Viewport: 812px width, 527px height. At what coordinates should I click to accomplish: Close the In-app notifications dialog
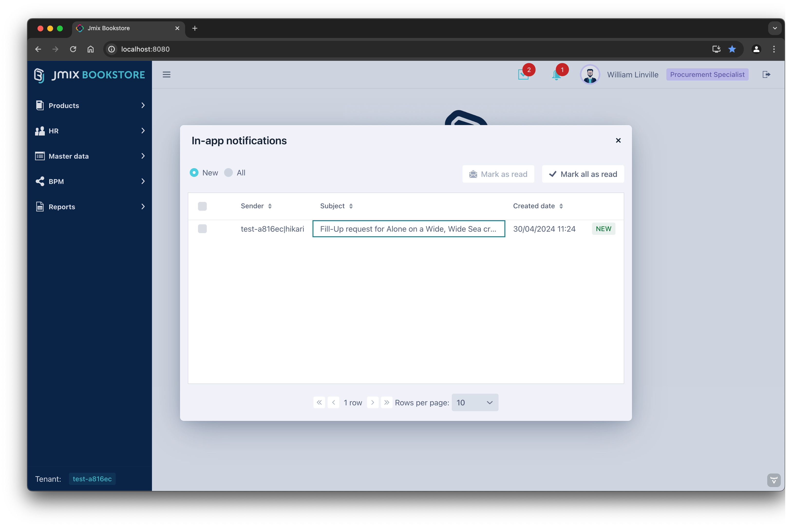(x=618, y=140)
